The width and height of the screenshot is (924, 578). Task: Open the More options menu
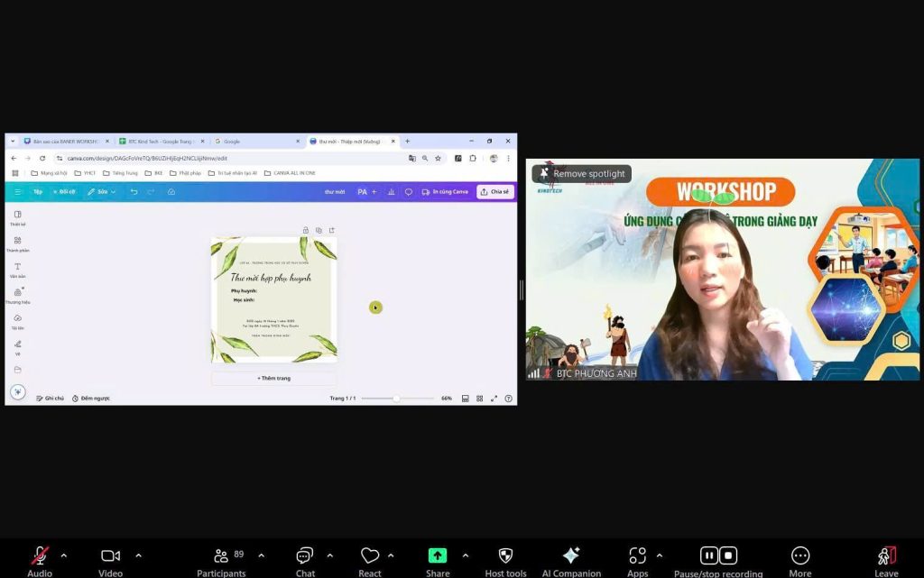point(799,556)
